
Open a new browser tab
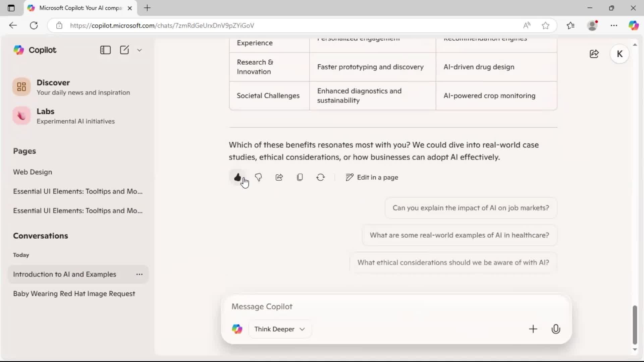point(147,8)
